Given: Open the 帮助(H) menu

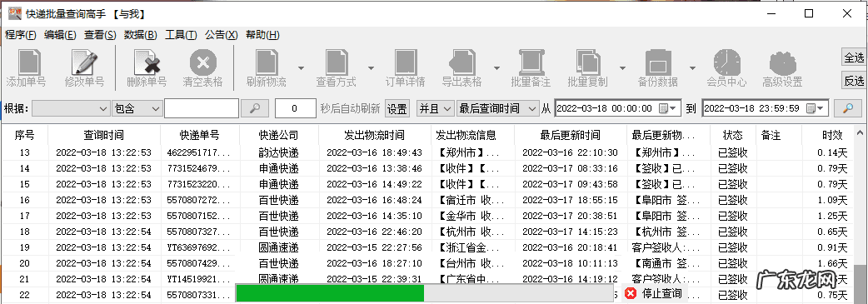Looking at the screenshot, I should click(x=263, y=35).
